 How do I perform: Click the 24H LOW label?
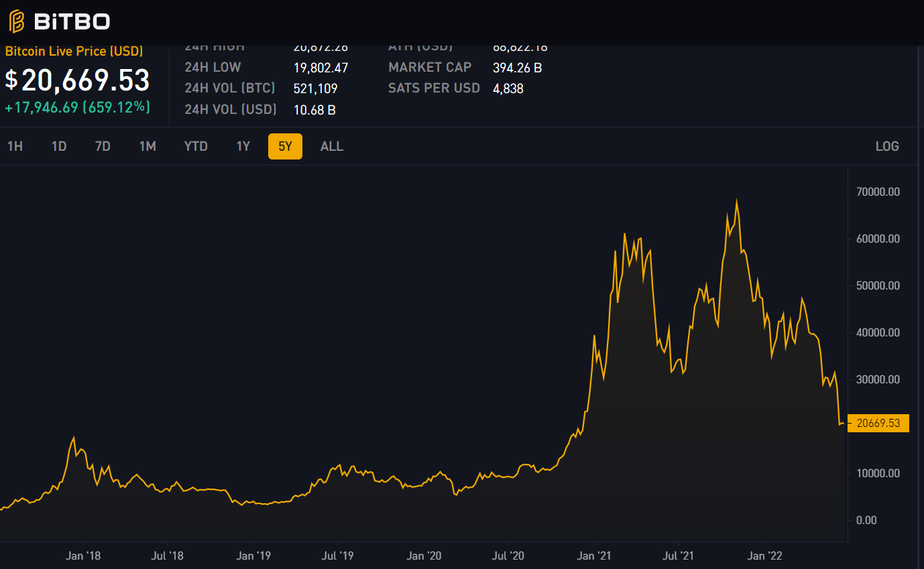tap(213, 67)
